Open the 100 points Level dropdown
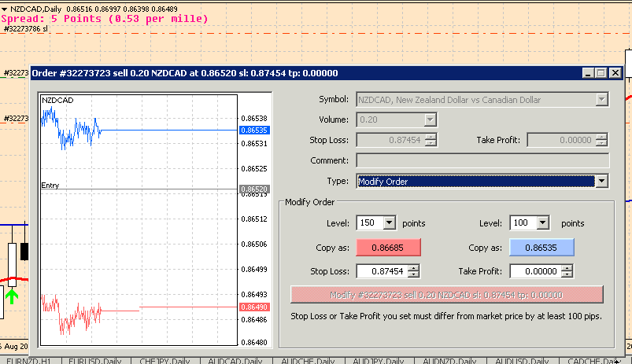 [542, 222]
